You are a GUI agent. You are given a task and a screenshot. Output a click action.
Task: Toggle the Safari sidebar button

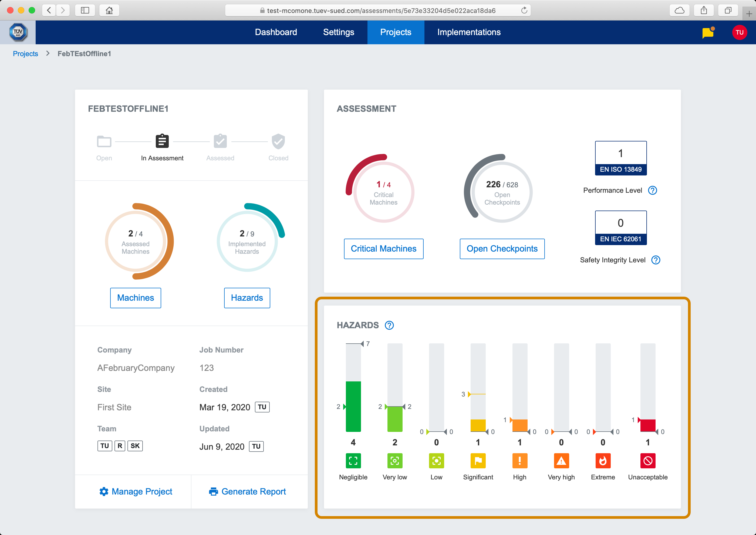[x=85, y=10]
